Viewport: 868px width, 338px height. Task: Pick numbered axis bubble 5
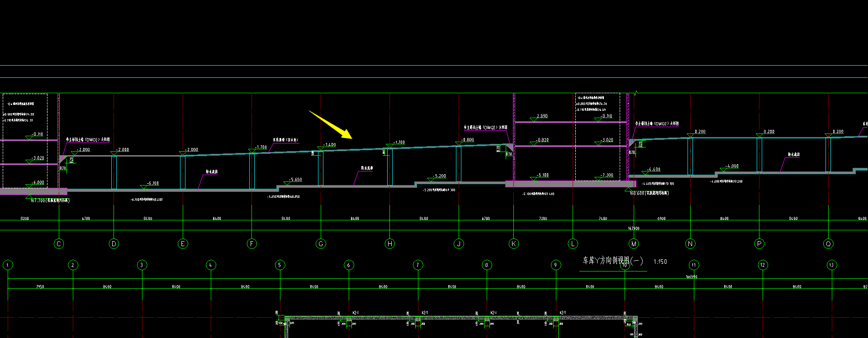click(280, 265)
